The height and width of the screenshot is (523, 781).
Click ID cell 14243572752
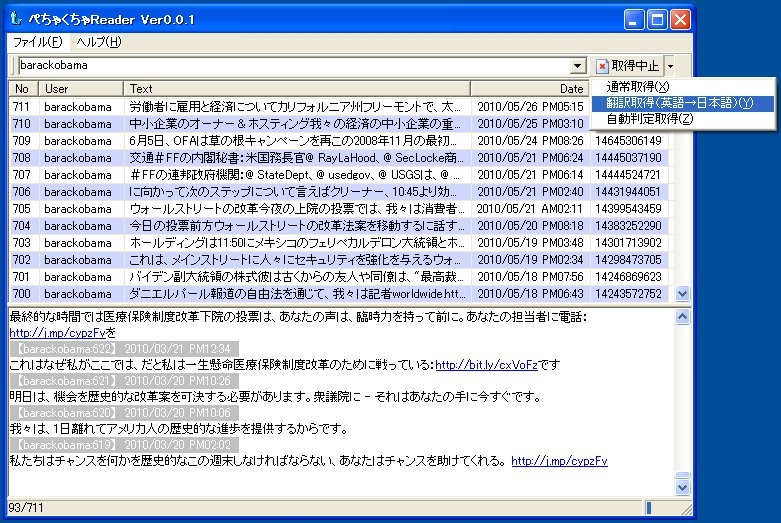628,293
